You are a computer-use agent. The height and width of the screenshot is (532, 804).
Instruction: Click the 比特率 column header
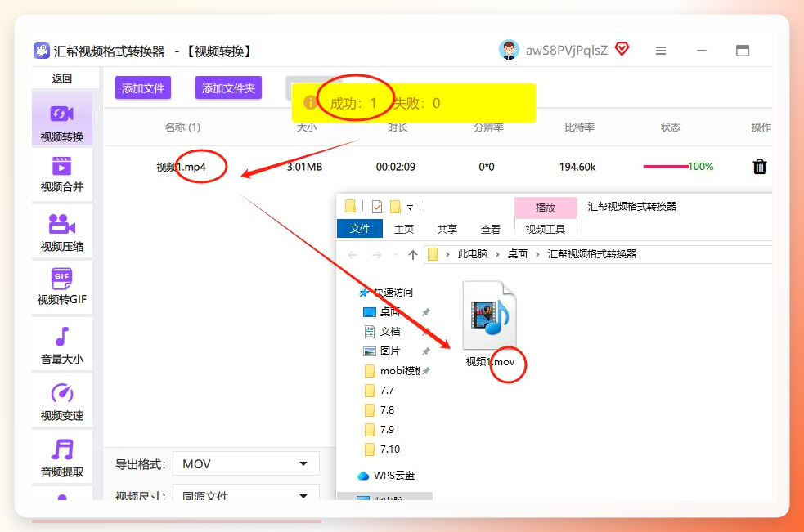tap(579, 127)
